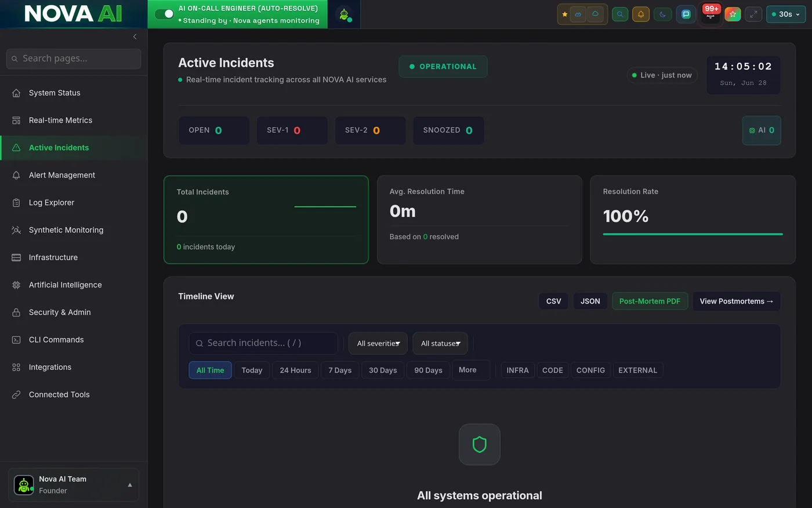This screenshot has width=812, height=508.
Task: Focus the Search pages sidebar field
Action: click(x=74, y=59)
